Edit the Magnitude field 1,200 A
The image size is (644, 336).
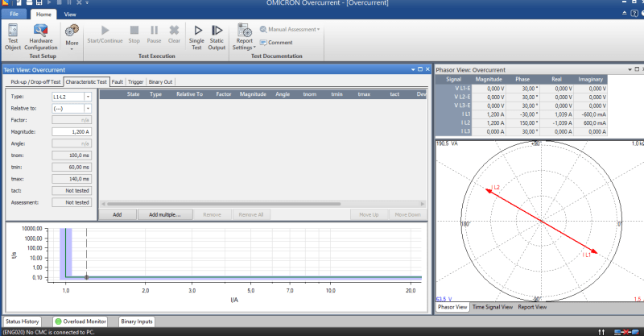click(x=72, y=132)
